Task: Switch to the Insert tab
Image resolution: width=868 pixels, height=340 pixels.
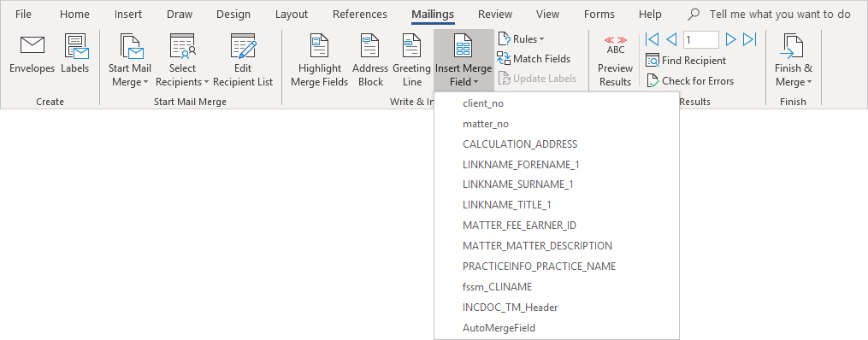Action: tap(128, 15)
